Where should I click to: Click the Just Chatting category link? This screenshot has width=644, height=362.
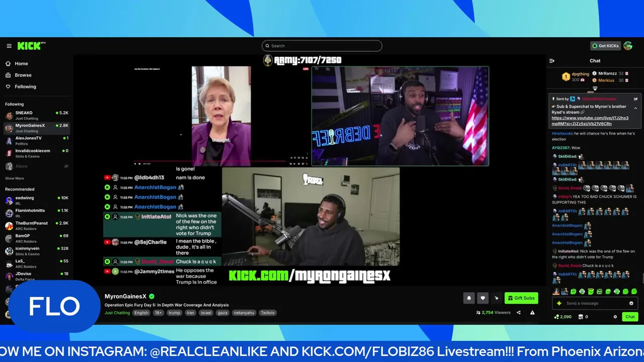tap(117, 313)
